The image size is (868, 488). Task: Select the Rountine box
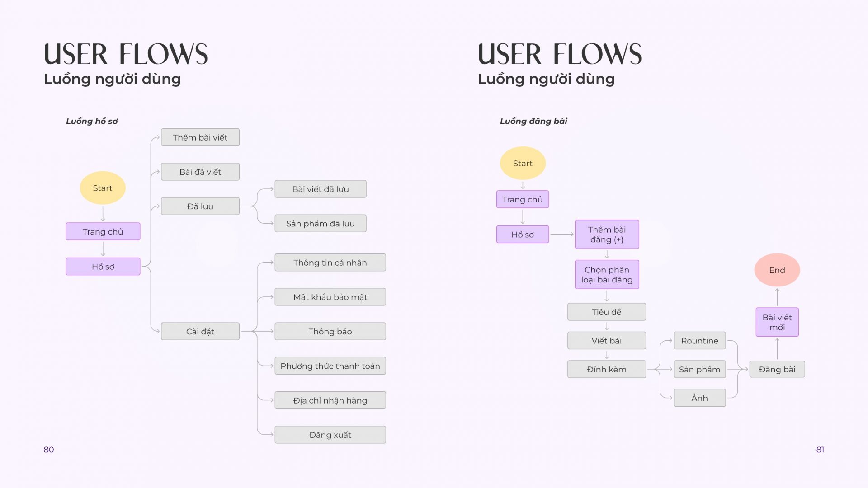(700, 340)
